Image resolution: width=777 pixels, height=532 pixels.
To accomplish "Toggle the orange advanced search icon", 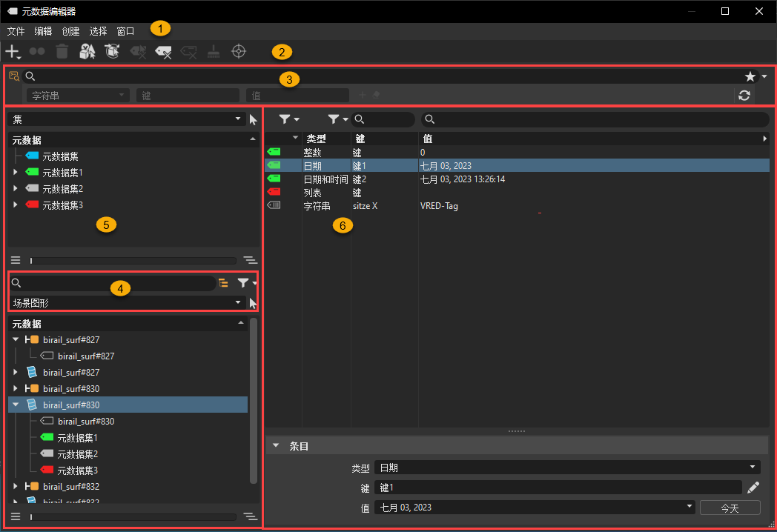I will coord(14,76).
